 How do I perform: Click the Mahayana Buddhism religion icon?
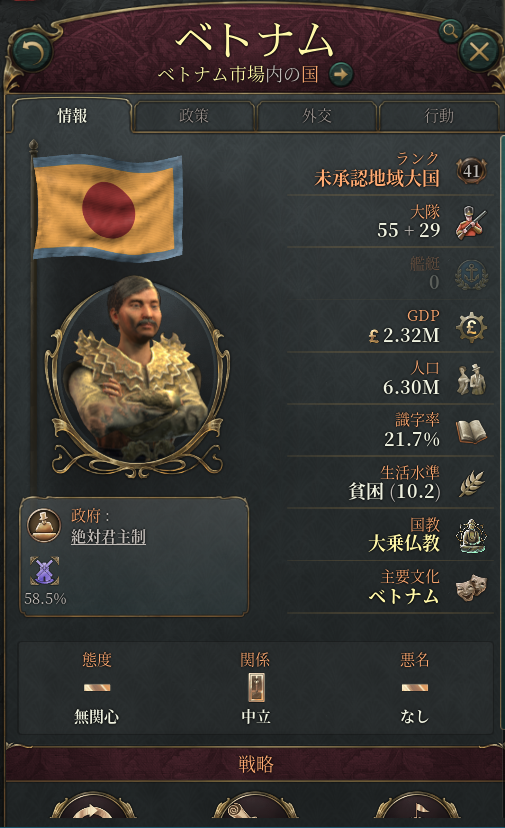[x=471, y=535]
